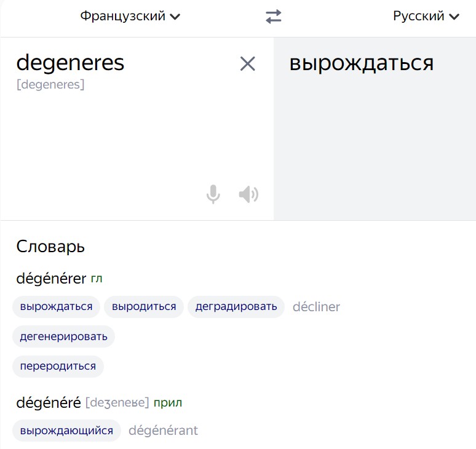Click the вырождаться dictionary chip
Viewport: 476px width, 449px height.
click(x=56, y=307)
